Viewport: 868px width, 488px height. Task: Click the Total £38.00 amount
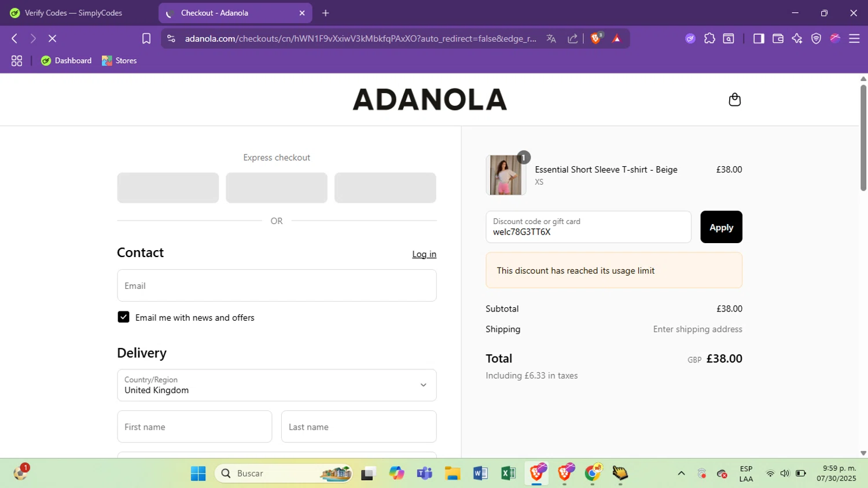724,358
